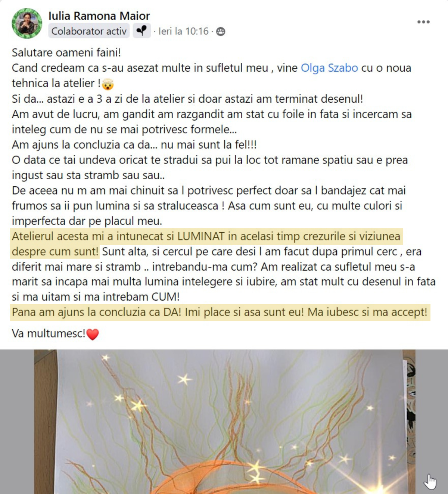
Task: Open the 'Ieri la 10:16' timestamp link
Action: [x=183, y=31]
